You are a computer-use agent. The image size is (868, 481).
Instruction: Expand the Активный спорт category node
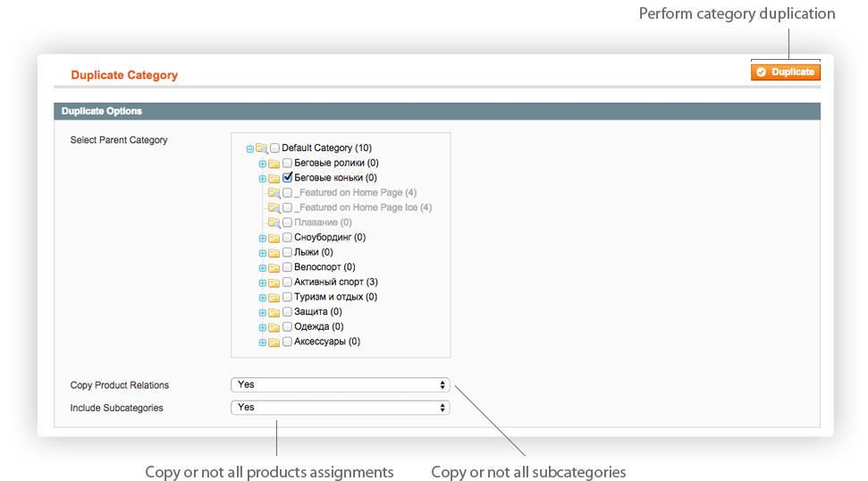point(263,283)
